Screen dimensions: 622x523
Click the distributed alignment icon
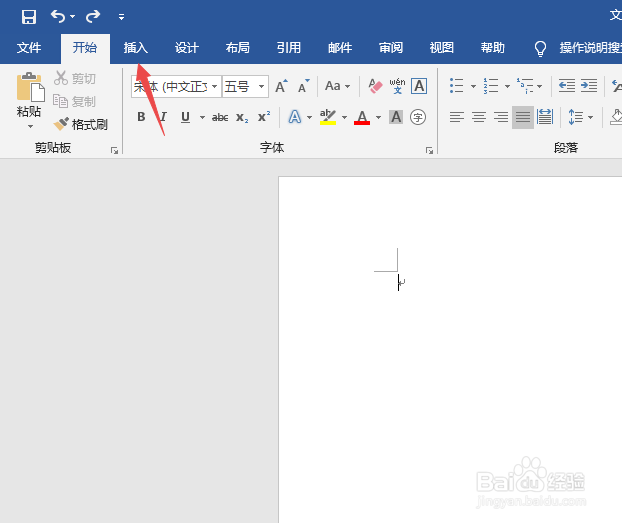click(x=545, y=117)
